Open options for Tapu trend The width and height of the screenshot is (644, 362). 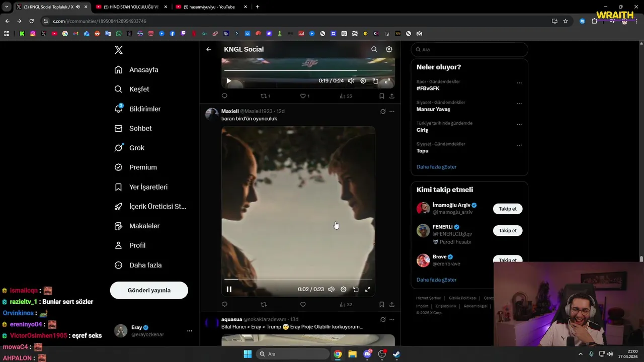click(x=519, y=145)
